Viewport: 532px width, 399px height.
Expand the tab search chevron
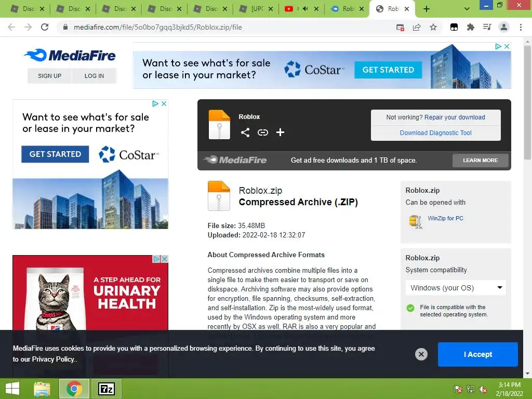[x=467, y=9]
